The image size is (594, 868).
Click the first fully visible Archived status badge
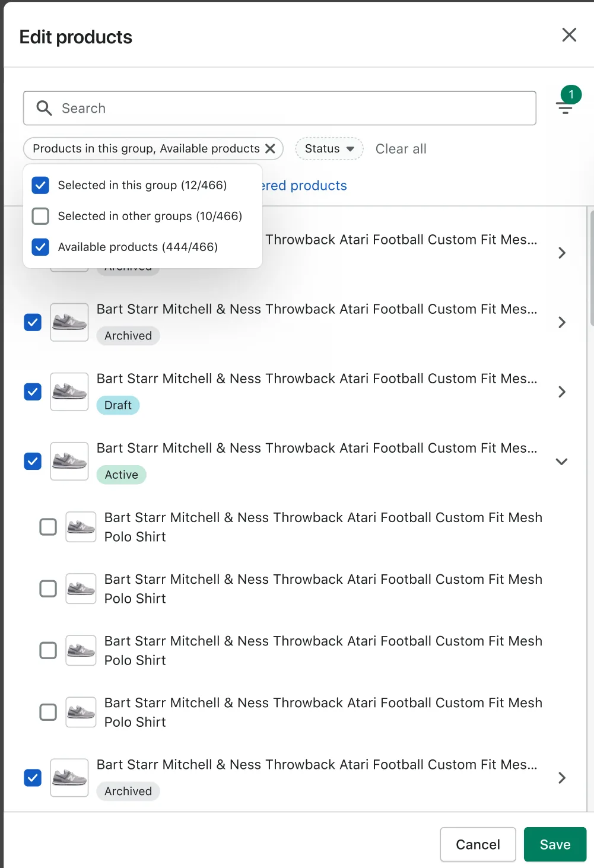(128, 336)
